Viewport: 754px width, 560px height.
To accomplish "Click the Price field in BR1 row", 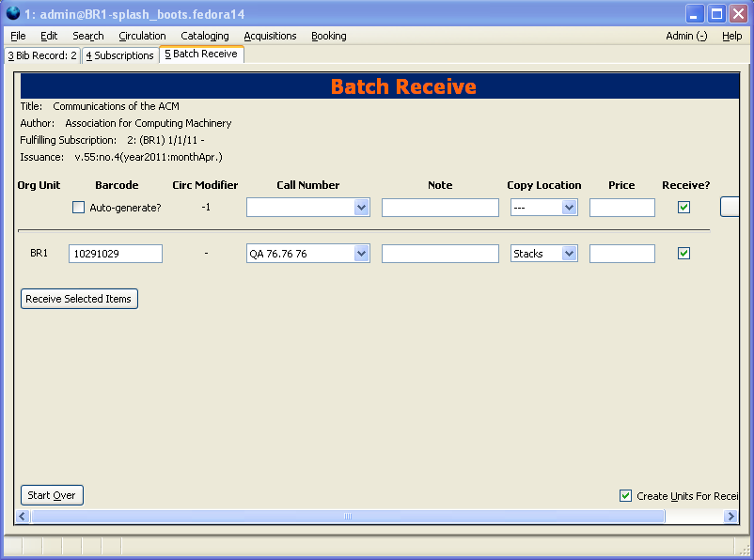I will click(x=621, y=254).
